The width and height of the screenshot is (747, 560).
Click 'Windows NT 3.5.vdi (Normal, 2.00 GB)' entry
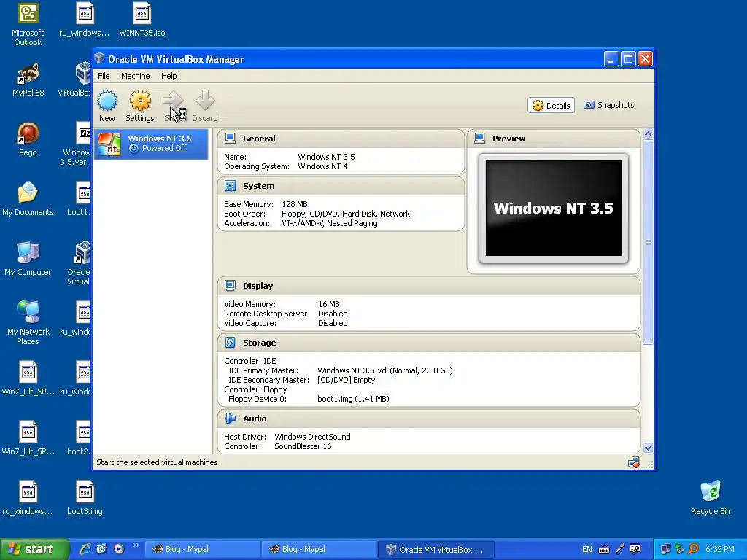click(x=385, y=370)
